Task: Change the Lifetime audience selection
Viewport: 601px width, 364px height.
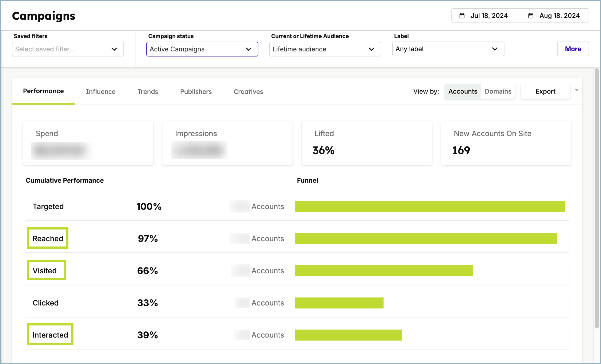Action: click(x=325, y=49)
